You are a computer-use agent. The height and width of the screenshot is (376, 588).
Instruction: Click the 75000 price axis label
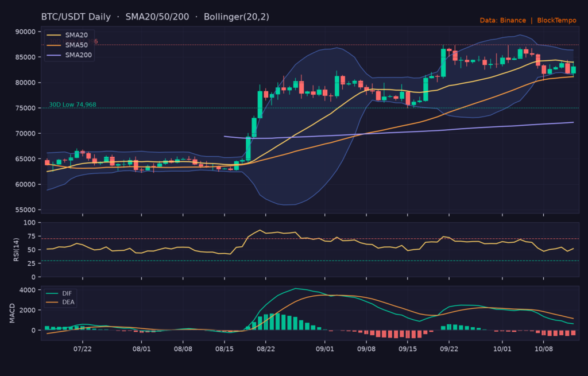25,108
